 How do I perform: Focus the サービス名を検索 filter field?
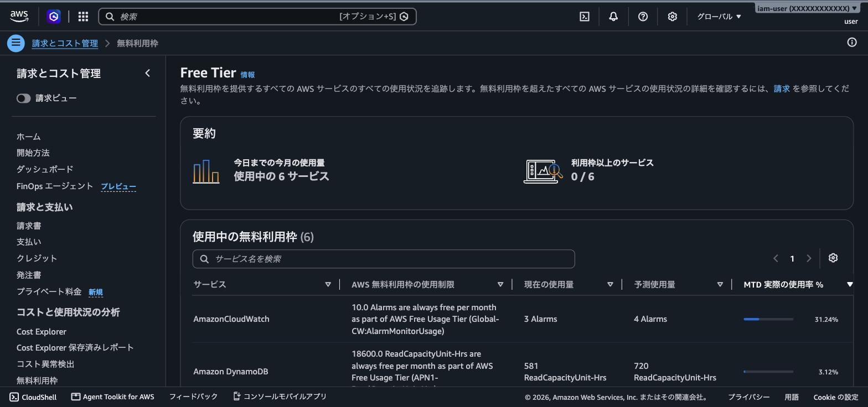(x=384, y=259)
